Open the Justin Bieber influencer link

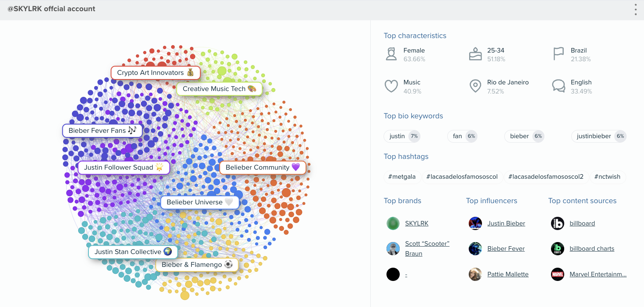(506, 223)
